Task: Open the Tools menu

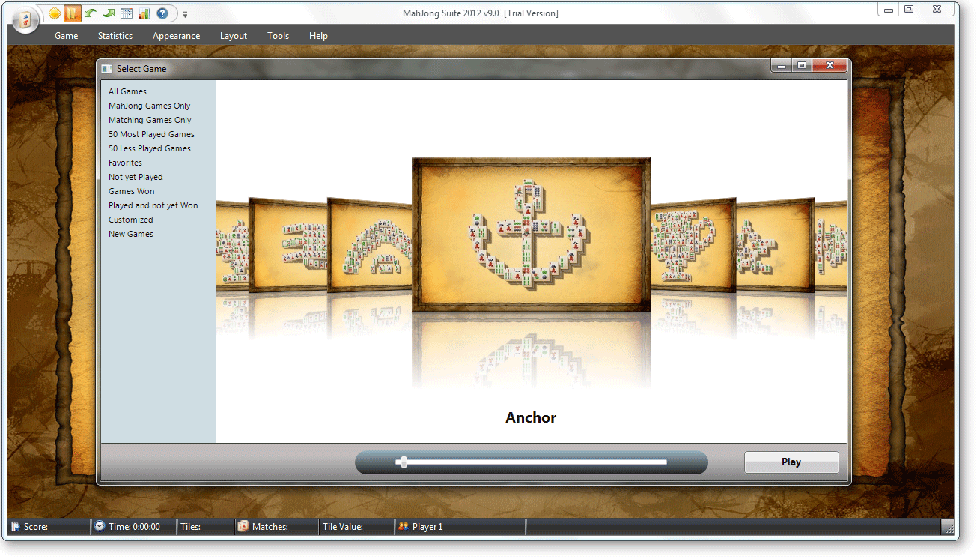Action: pos(278,36)
